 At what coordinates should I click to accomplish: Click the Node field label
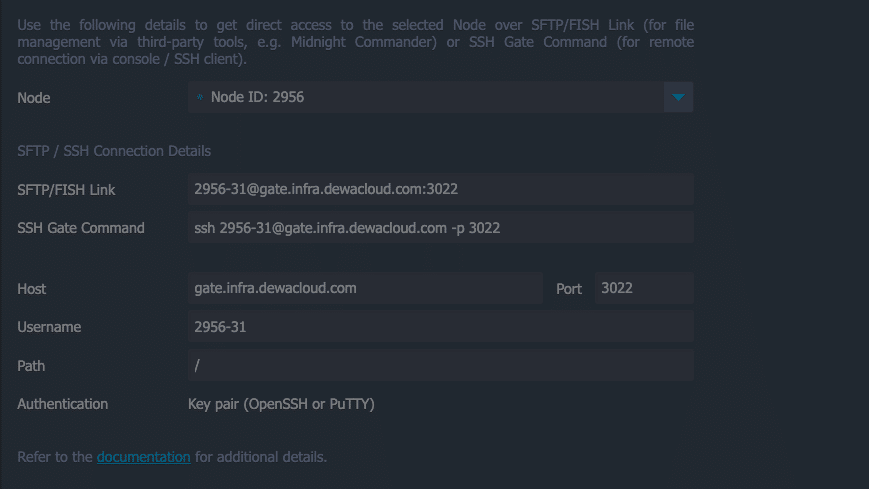(34, 98)
